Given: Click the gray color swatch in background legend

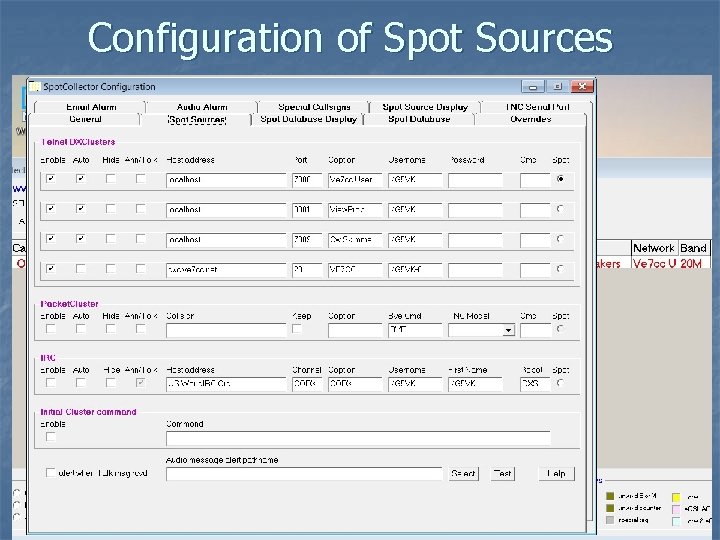Looking at the screenshot, I should coord(610,520).
